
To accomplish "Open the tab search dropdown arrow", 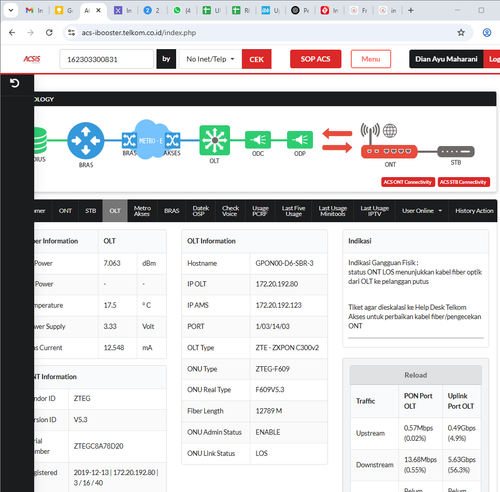I will pos(11,10).
